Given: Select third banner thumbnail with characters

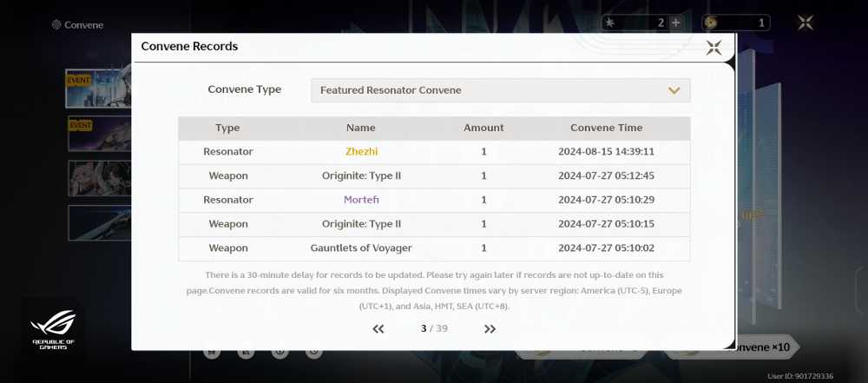Looking at the screenshot, I should click(x=100, y=179).
